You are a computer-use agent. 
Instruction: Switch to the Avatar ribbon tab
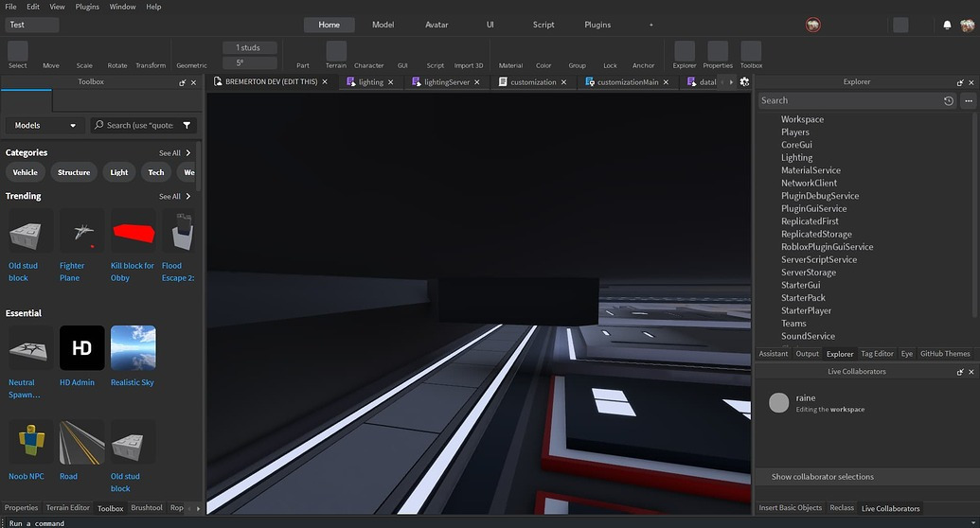tap(437, 25)
